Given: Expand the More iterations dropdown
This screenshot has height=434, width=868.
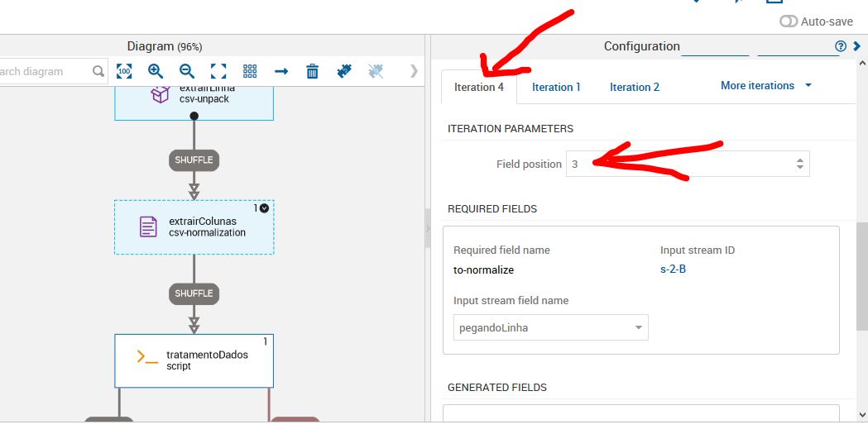Looking at the screenshot, I should pos(765,86).
